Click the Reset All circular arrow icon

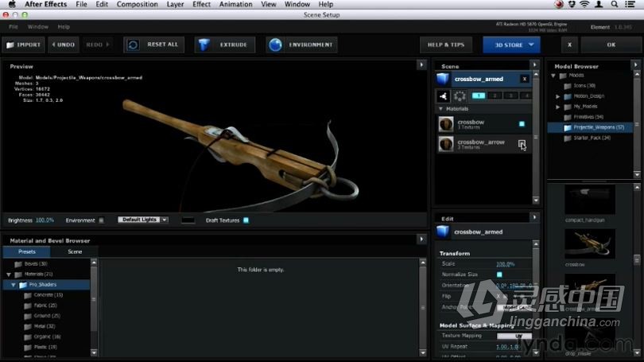pyautogui.click(x=134, y=45)
